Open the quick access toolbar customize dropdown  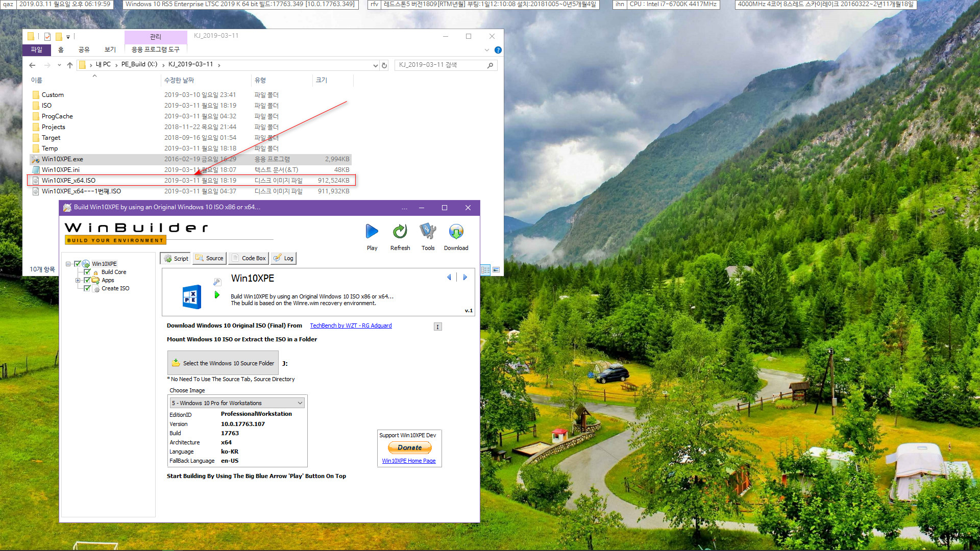[68, 37]
